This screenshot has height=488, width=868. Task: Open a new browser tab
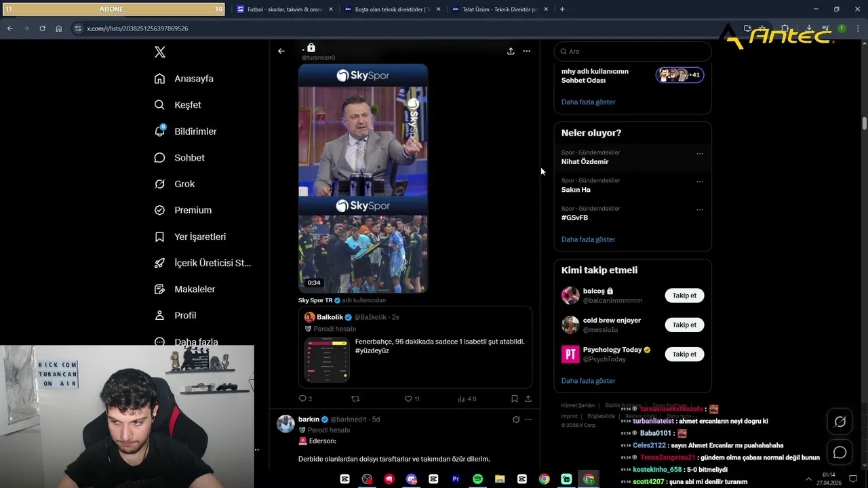coord(562,9)
